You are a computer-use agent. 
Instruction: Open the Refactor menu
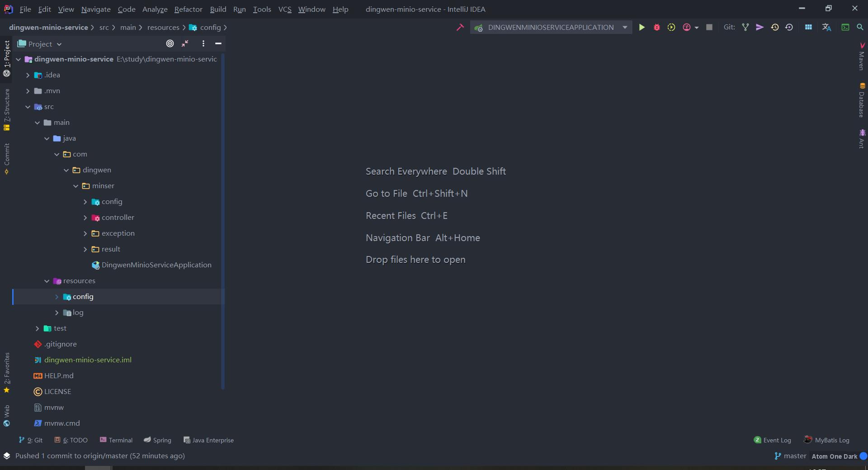tap(188, 9)
